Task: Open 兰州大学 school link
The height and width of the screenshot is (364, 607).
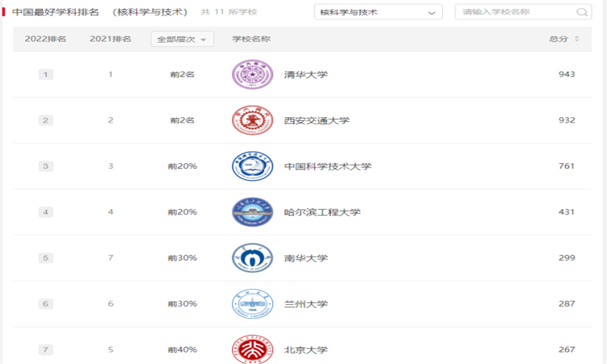Action: coord(306,304)
